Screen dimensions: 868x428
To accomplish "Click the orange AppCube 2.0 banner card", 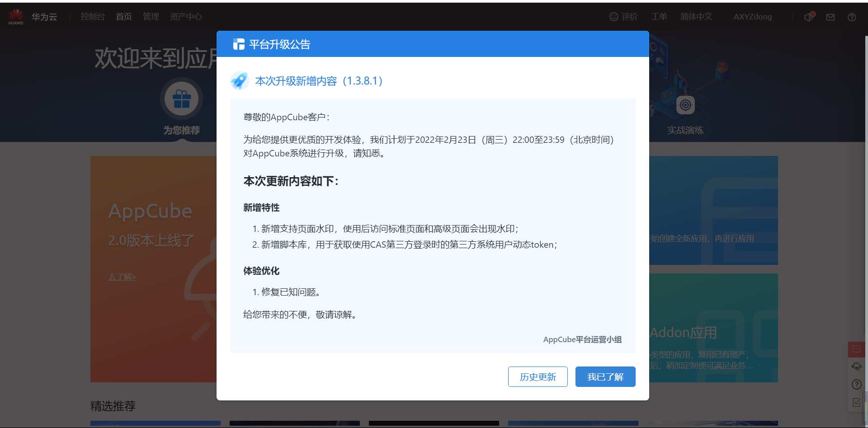I will (154, 269).
